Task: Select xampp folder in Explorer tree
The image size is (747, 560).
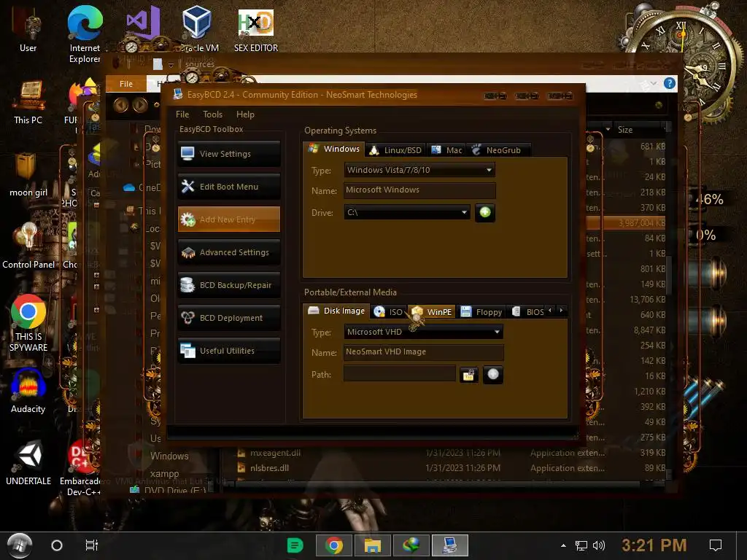Action: [x=165, y=474]
